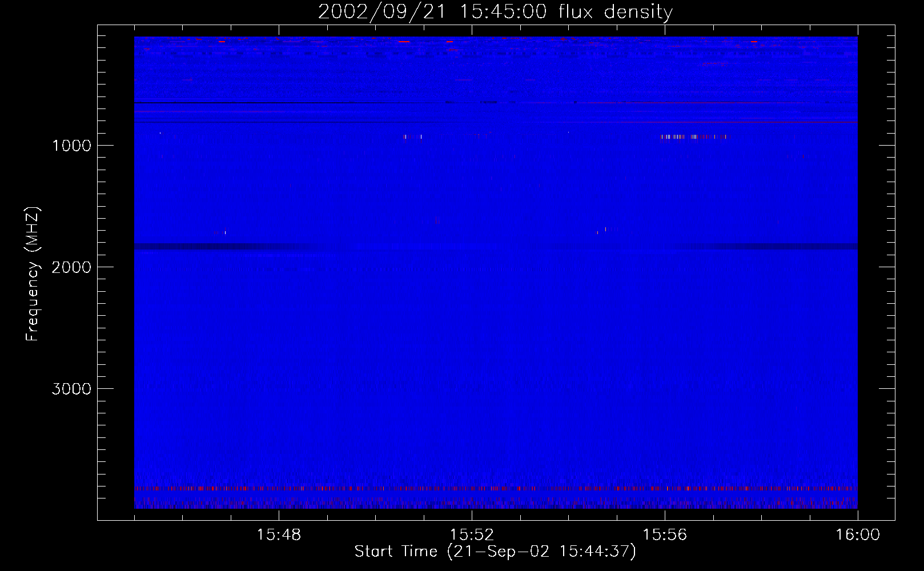Click the small burst marks near 15:50:40
This screenshot has width=924, height=571.
(412, 136)
